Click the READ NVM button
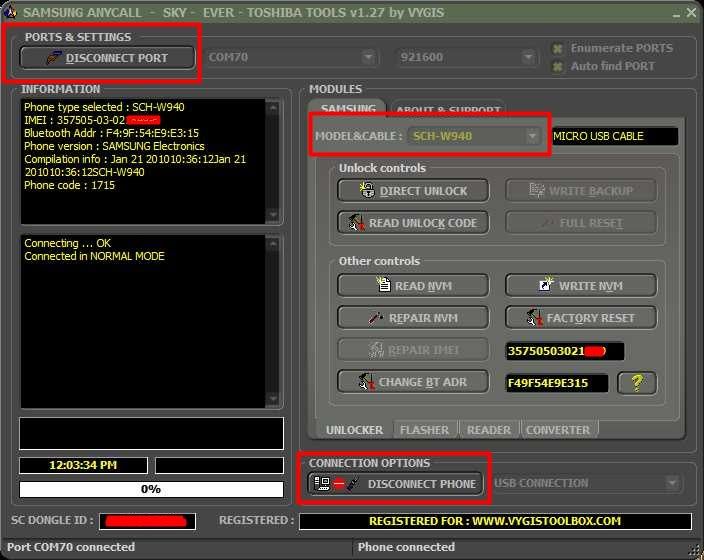704x560 pixels. click(413, 286)
